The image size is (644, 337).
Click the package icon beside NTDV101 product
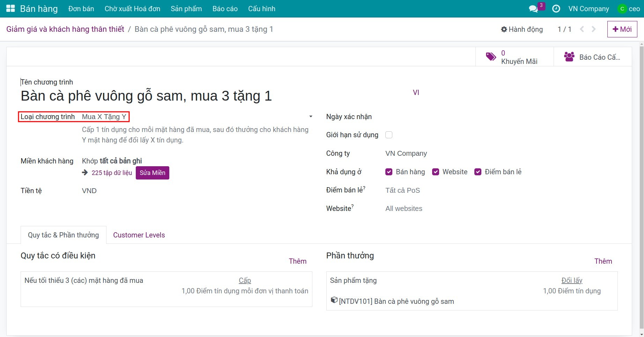334,301
